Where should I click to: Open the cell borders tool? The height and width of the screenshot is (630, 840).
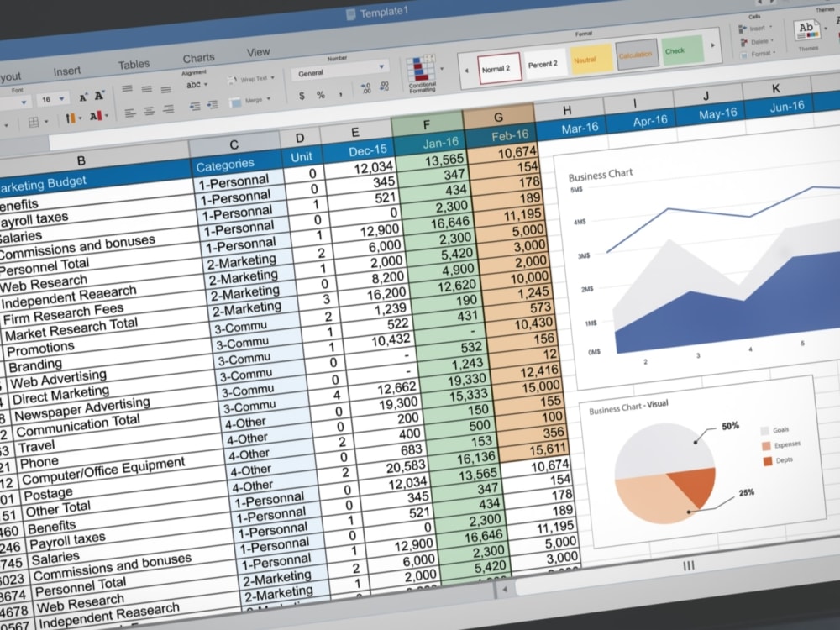pyautogui.click(x=34, y=122)
